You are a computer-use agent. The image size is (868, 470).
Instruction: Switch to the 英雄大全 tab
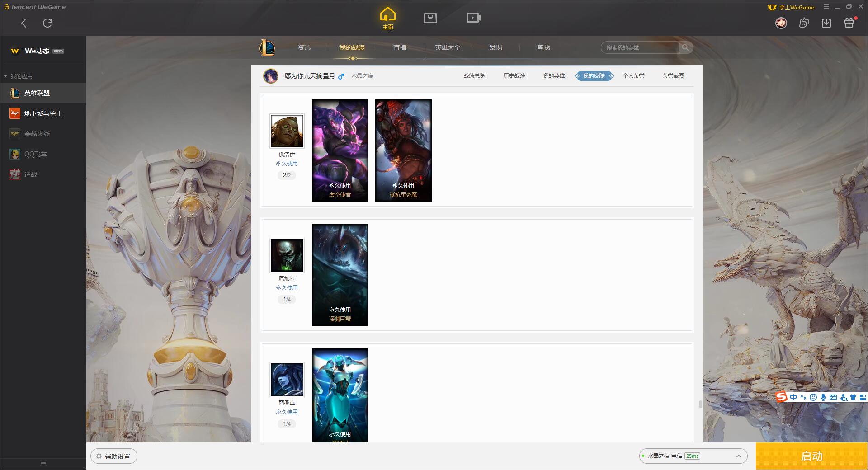(x=448, y=47)
